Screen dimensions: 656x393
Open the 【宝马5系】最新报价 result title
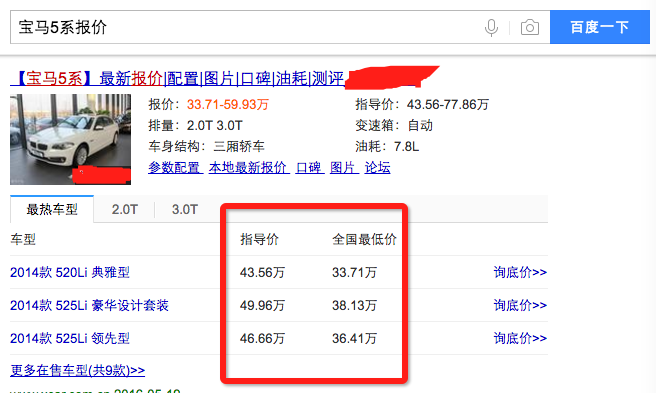tap(178, 78)
